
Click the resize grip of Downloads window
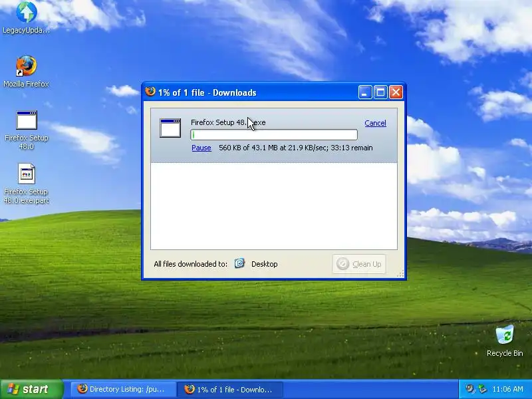click(401, 274)
